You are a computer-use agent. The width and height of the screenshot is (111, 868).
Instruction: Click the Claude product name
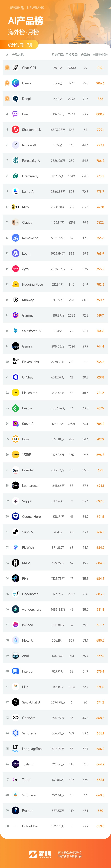click(27, 223)
